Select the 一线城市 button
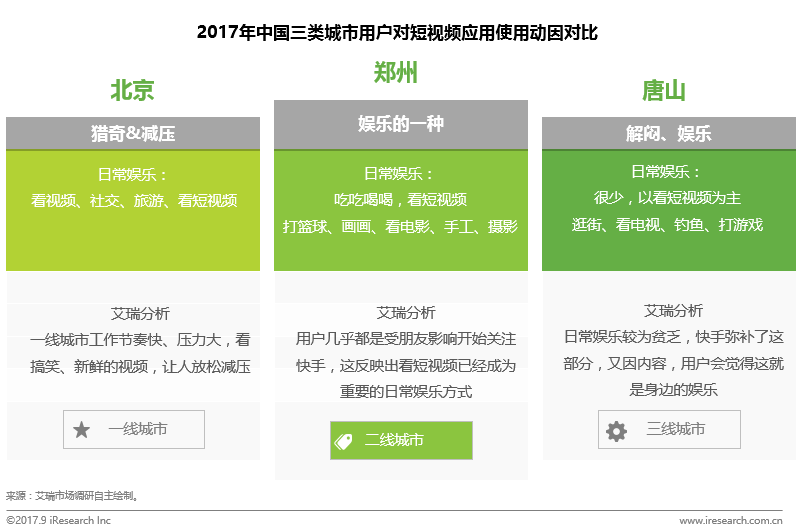This screenshot has height=531, width=800. click(134, 429)
